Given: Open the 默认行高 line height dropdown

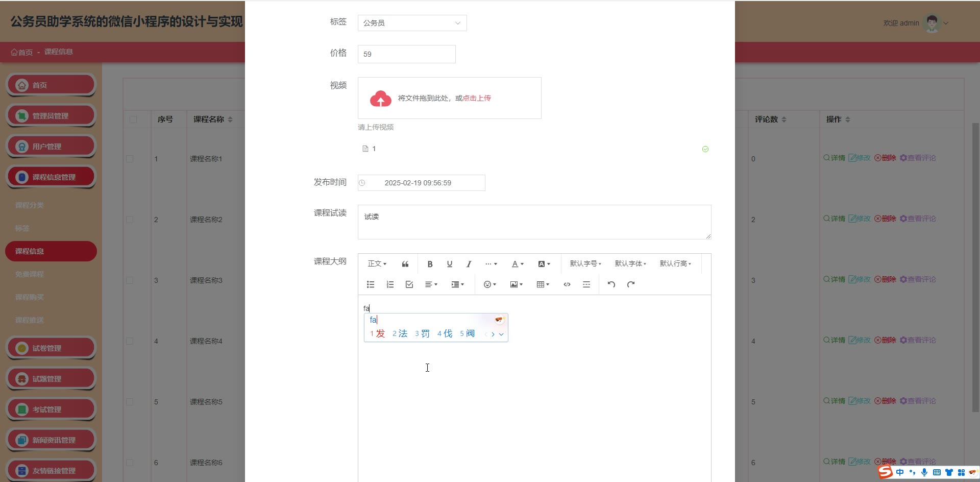Looking at the screenshot, I should 675,264.
